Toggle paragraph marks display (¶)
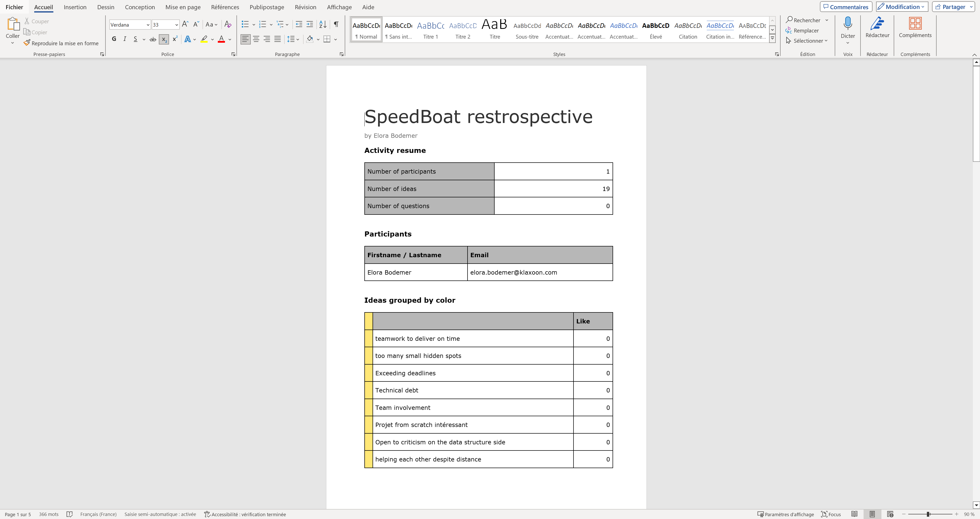The image size is (980, 519). pyautogui.click(x=336, y=24)
